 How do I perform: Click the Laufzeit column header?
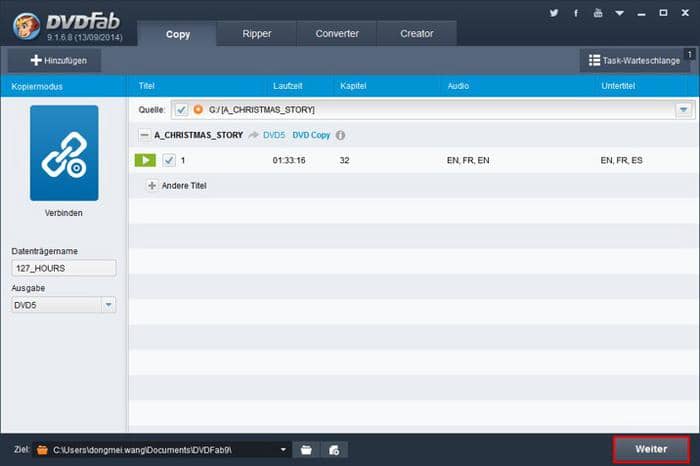[288, 86]
